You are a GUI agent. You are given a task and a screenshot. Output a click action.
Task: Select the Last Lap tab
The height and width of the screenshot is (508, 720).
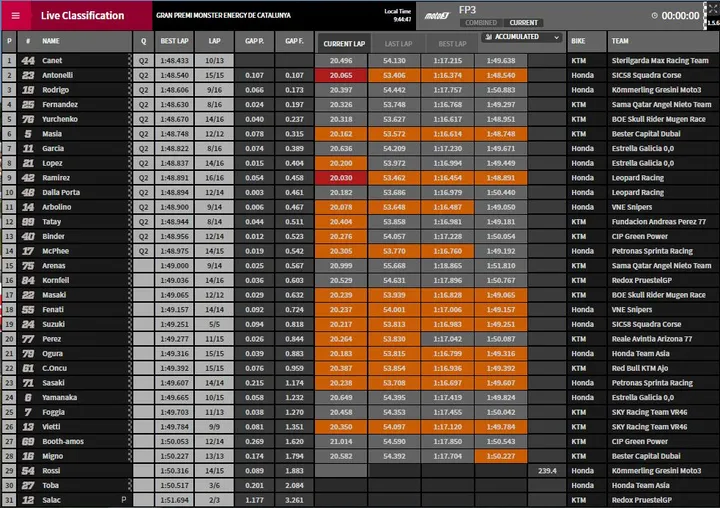(x=398, y=44)
